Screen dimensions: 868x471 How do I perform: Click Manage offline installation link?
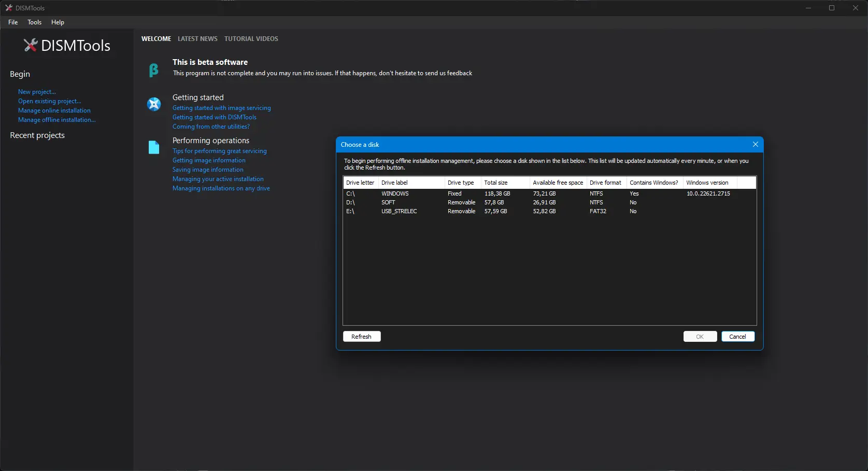click(x=57, y=120)
